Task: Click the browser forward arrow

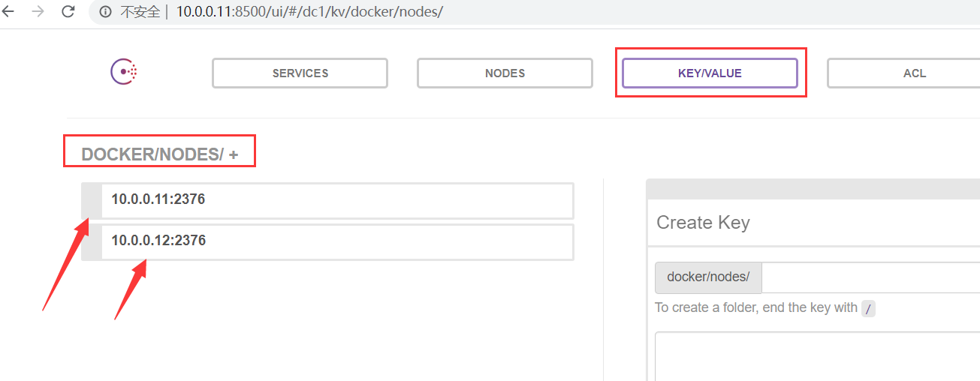Action: tap(38, 12)
